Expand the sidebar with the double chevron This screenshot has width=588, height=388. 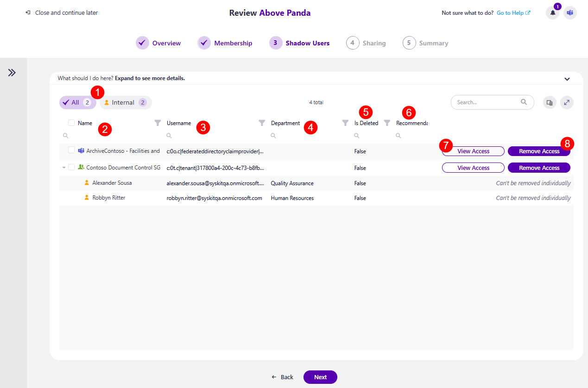pyautogui.click(x=13, y=72)
